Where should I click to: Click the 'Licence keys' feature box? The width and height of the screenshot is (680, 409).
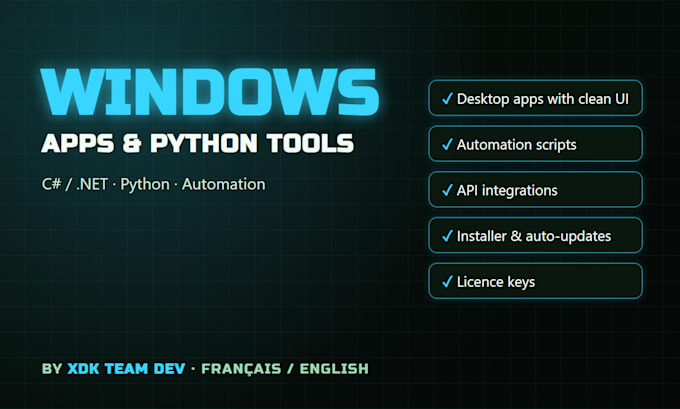(535, 281)
